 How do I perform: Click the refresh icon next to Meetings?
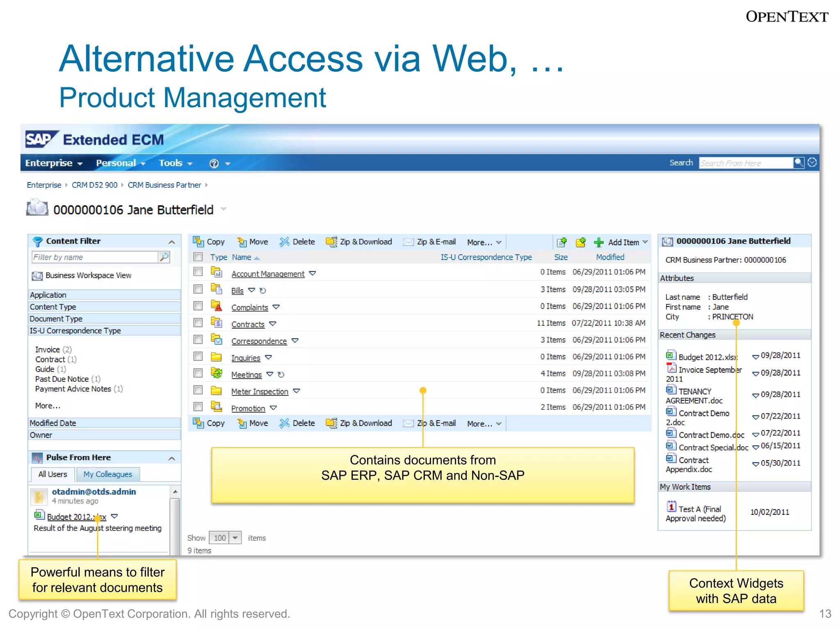coord(281,374)
